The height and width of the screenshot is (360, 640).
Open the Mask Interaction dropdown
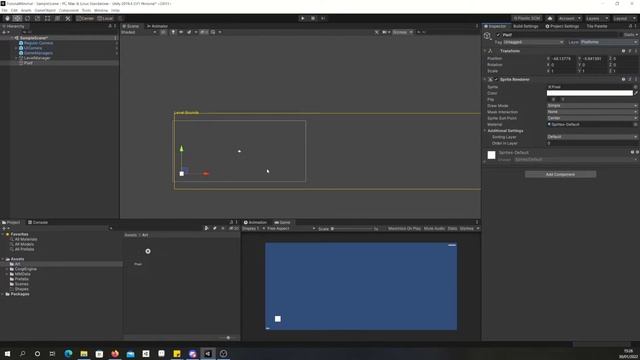point(592,112)
